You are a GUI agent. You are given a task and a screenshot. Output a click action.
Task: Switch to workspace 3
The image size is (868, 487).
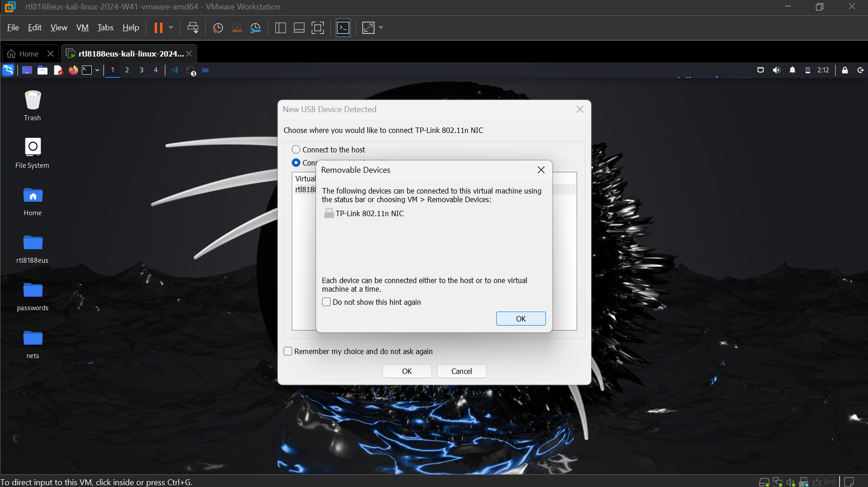pos(142,70)
